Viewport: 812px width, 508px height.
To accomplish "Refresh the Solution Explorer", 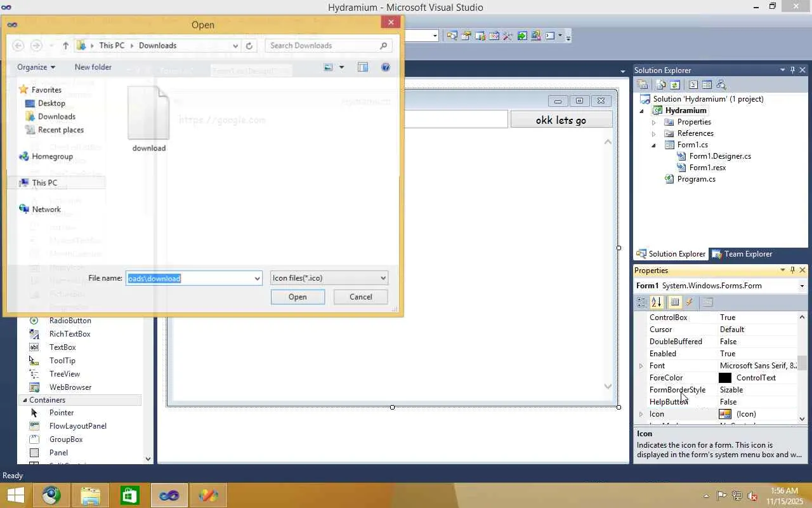I will 675,84.
